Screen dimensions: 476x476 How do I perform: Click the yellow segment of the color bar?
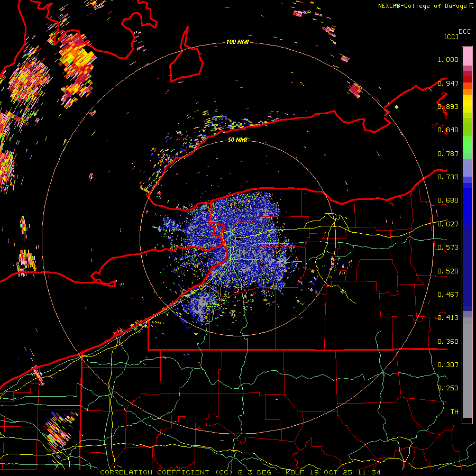[x=467, y=104]
